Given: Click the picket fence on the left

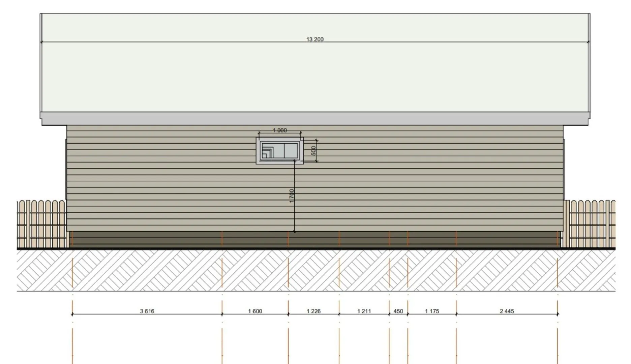Looking at the screenshot, I should tap(41, 224).
